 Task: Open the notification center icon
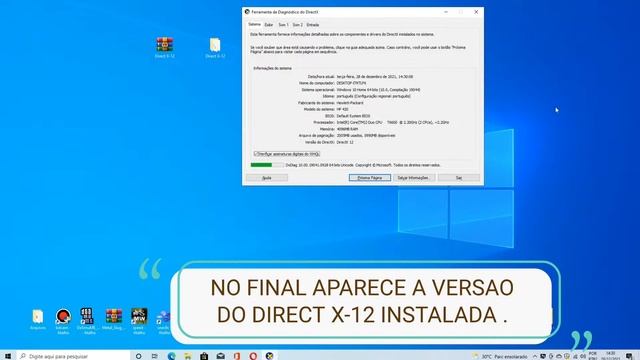(629, 356)
